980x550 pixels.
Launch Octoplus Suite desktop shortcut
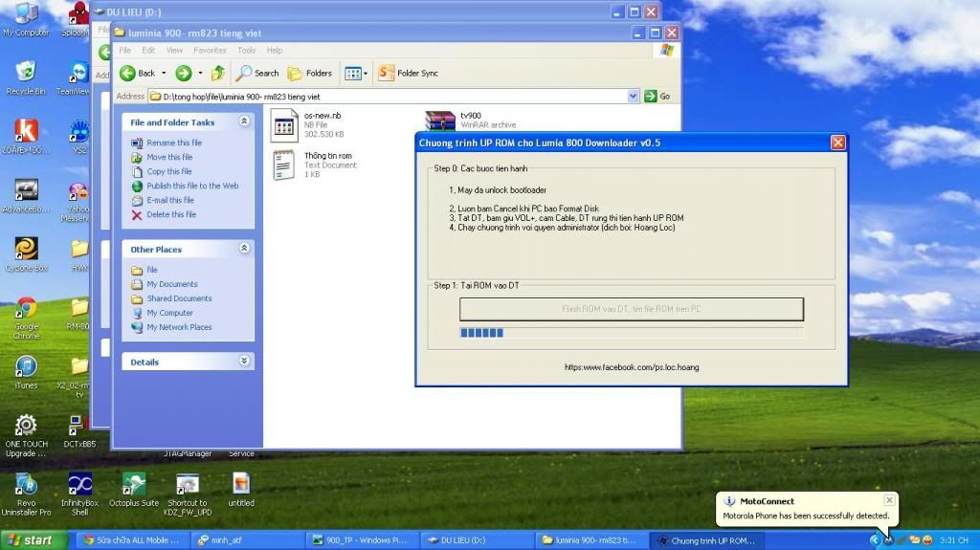pos(134,491)
